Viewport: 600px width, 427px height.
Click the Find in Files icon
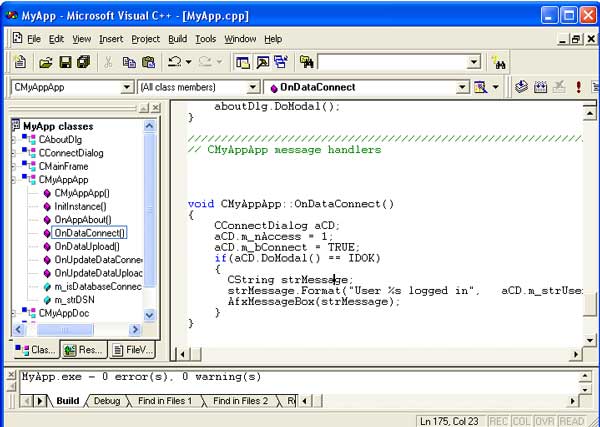pyautogui.click(x=306, y=62)
